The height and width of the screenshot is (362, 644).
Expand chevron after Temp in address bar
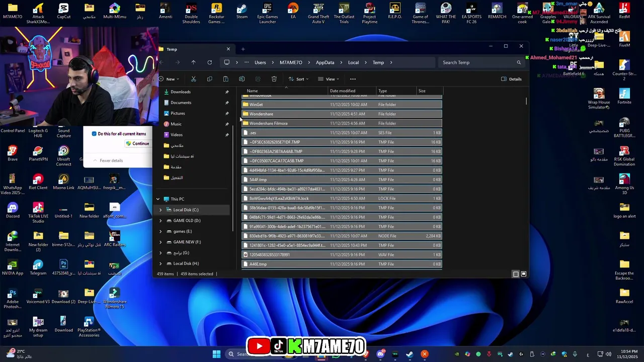(391, 62)
